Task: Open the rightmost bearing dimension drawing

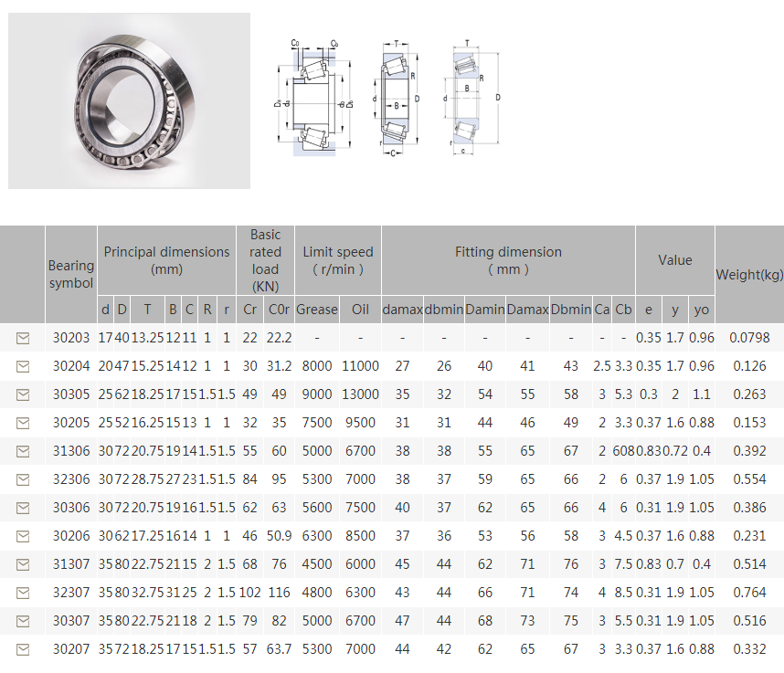Action: (x=471, y=99)
